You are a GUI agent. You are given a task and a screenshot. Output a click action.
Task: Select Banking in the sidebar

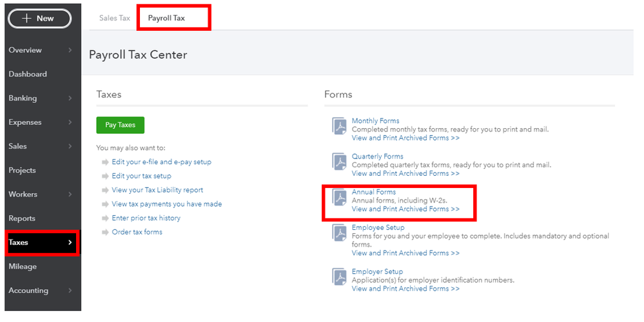tap(23, 98)
